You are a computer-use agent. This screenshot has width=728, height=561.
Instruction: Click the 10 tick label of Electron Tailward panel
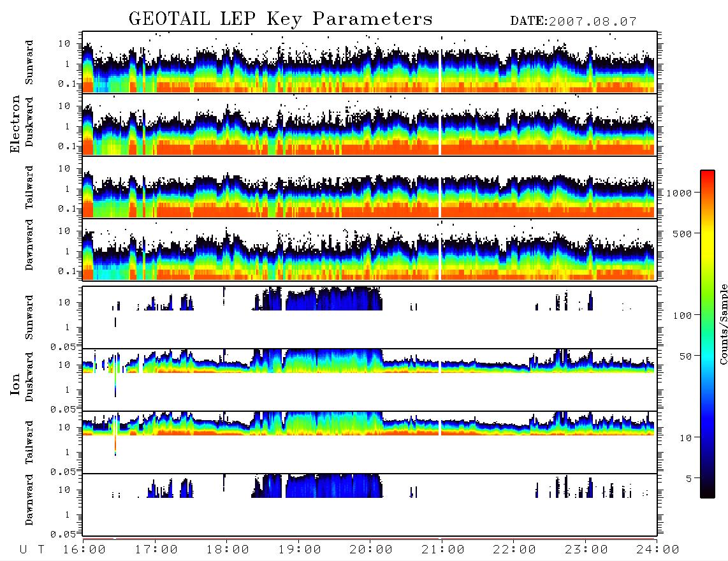coord(64,168)
